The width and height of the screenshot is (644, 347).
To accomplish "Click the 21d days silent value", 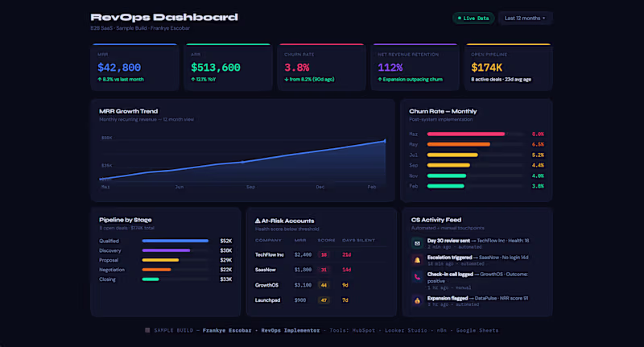I will pyautogui.click(x=347, y=254).
